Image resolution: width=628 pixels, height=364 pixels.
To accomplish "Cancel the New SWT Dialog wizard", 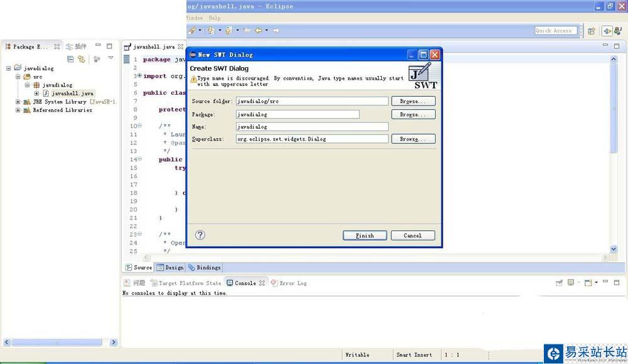I will [413, 235].
